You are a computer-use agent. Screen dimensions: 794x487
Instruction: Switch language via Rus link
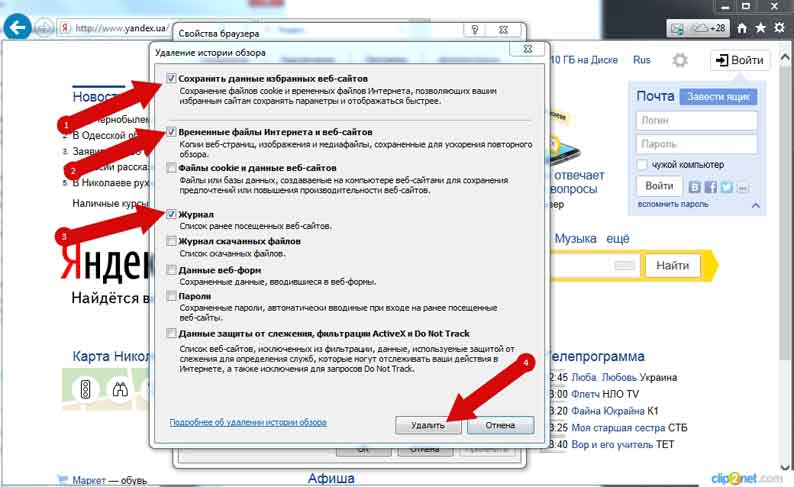(642, 60)
